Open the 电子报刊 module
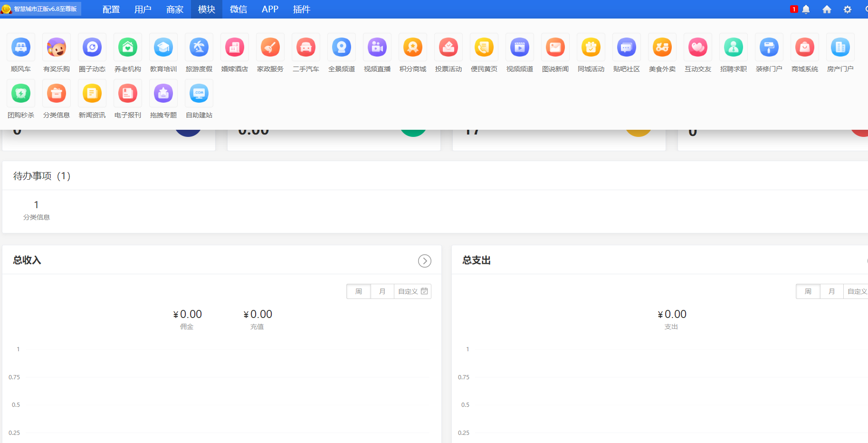This screenshot has width=868, height=443. click(x=128, y=99)
